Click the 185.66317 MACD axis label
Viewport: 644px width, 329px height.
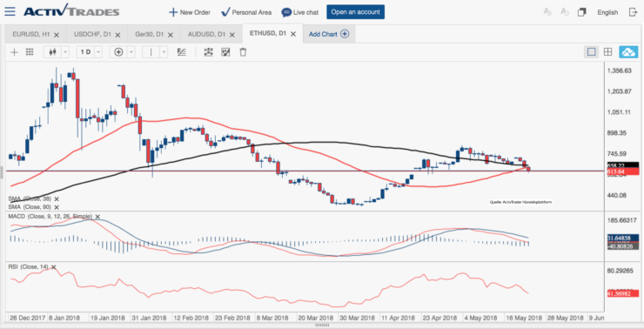pos(622,220)
